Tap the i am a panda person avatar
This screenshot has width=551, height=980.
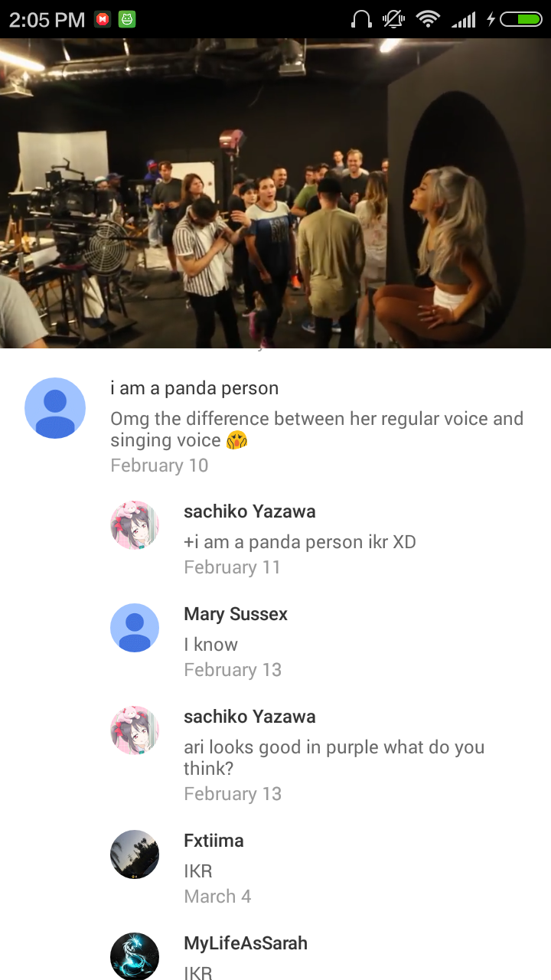pos(55,408)
